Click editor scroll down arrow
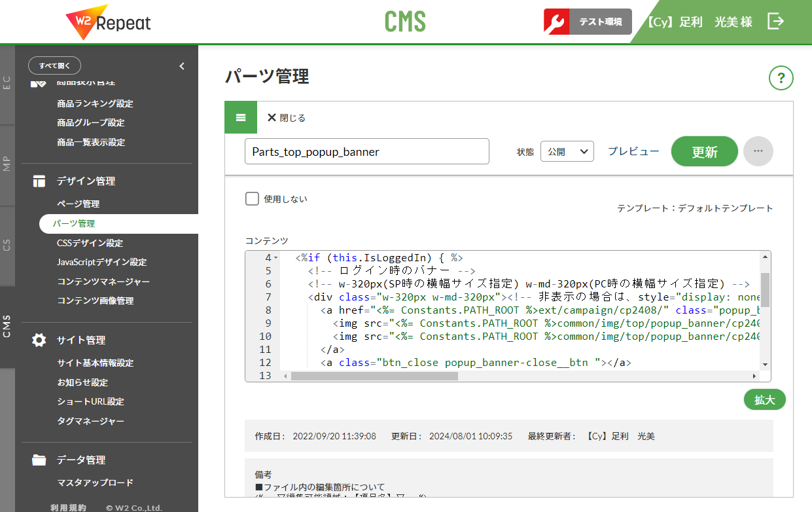Viewport: 812px width, 512px height. click(x=764, y=365)
